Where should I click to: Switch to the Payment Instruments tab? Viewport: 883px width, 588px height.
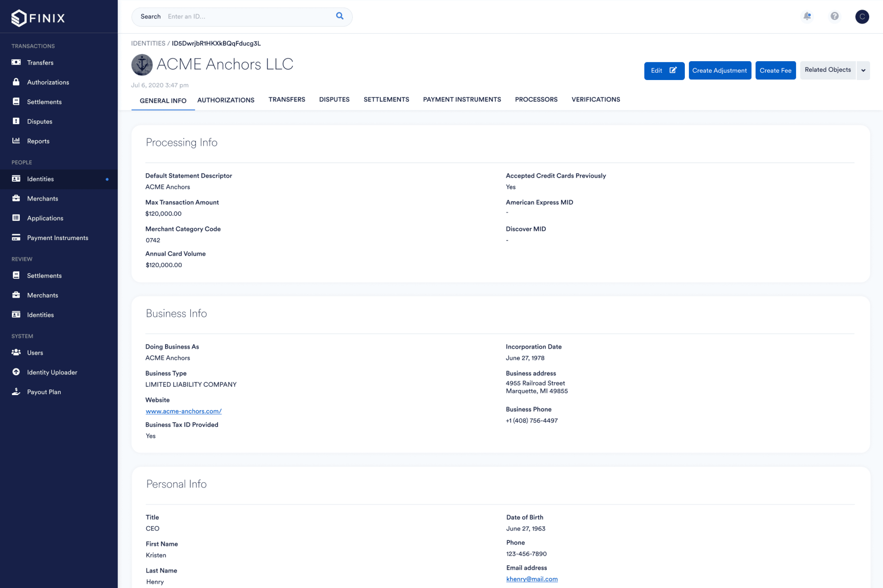pyautogui.click(x=462, y=99)
